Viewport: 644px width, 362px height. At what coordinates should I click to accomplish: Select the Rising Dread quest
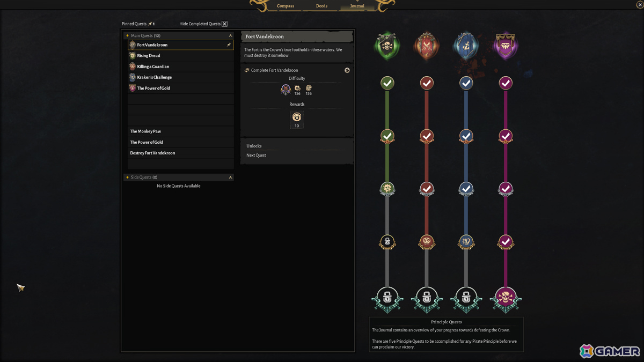181,56
